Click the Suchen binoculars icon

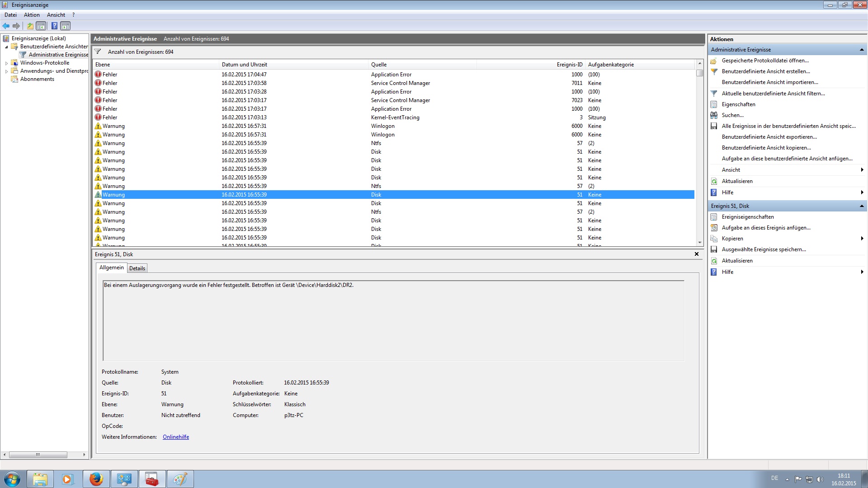714,115
